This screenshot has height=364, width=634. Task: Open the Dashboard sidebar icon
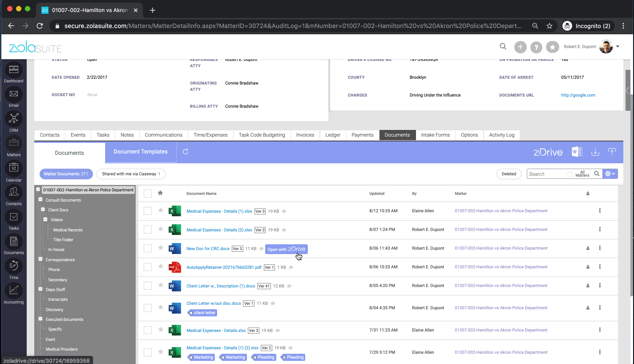(14, 70)
